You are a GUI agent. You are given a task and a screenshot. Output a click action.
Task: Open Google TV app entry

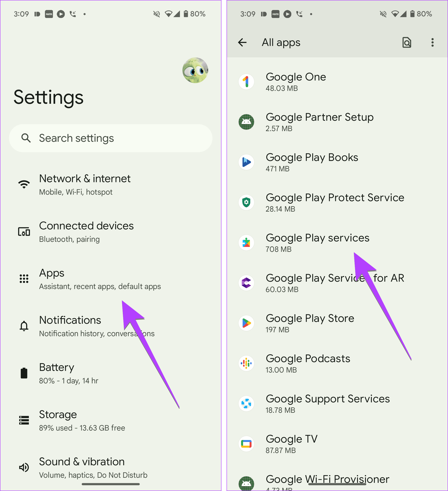(x=292, y=444)
